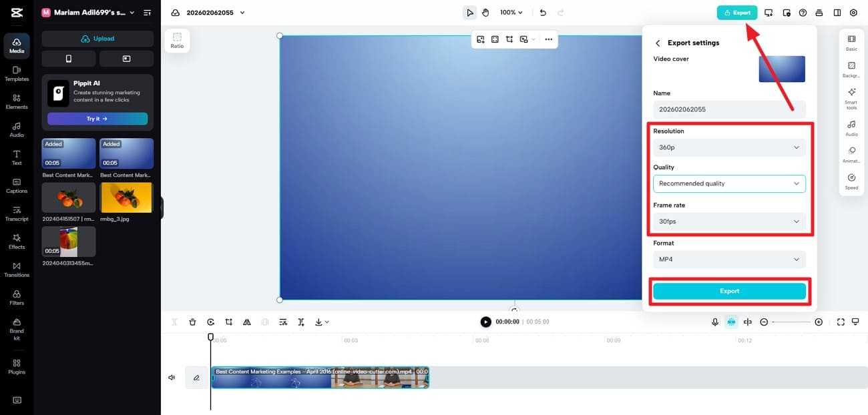The width and height of the screenshot is (868, 415).
Task: Delete the selected clip with trash icon
Action: 192,322
